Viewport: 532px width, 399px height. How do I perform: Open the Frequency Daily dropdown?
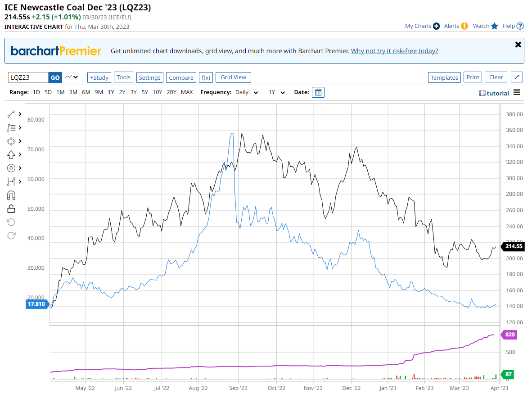pyautogui.click(x=247, y=92)
